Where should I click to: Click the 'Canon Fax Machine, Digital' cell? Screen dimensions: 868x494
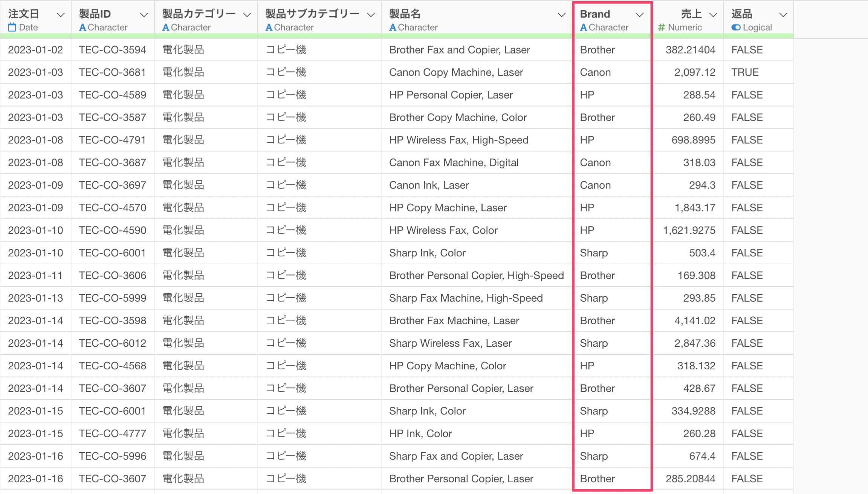[477, 163]
